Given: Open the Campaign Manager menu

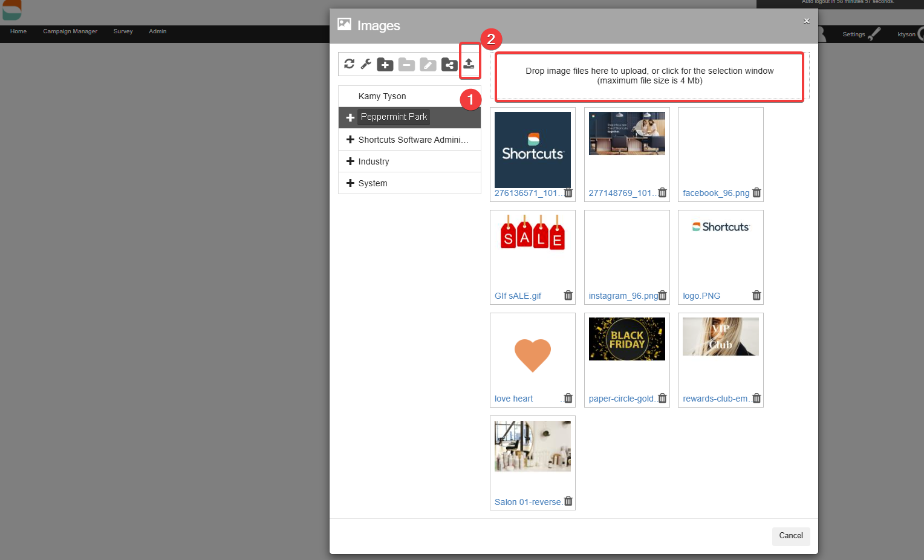Looking at the screenshot, I should [x=70, y=31].
